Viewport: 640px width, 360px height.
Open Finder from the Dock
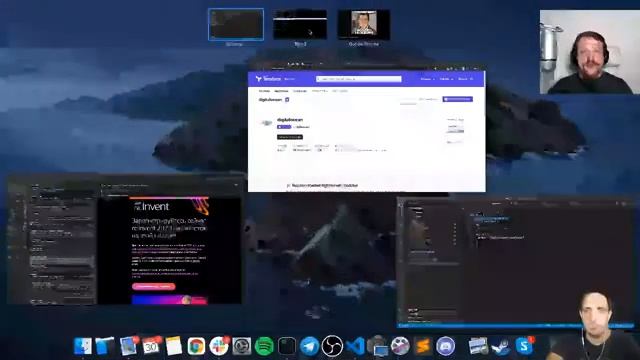[x=83, y=346]
